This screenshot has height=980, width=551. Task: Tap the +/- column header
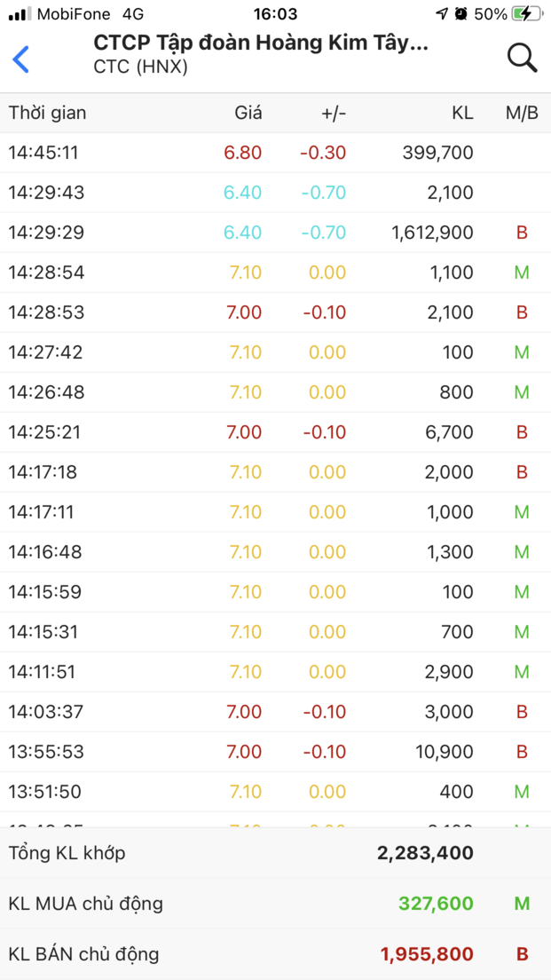[x=334, y=113]
